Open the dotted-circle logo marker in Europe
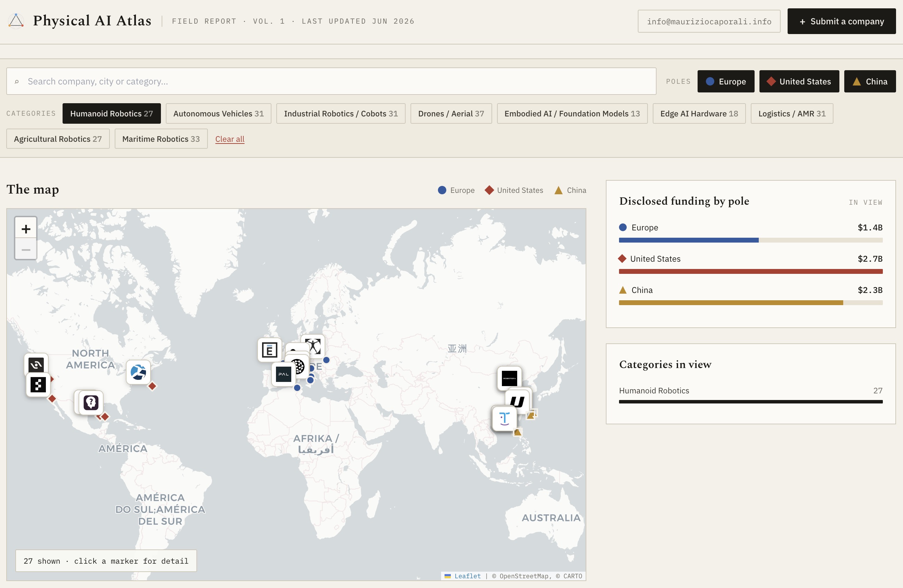The image size is (903, 588). tap(298, 366)
